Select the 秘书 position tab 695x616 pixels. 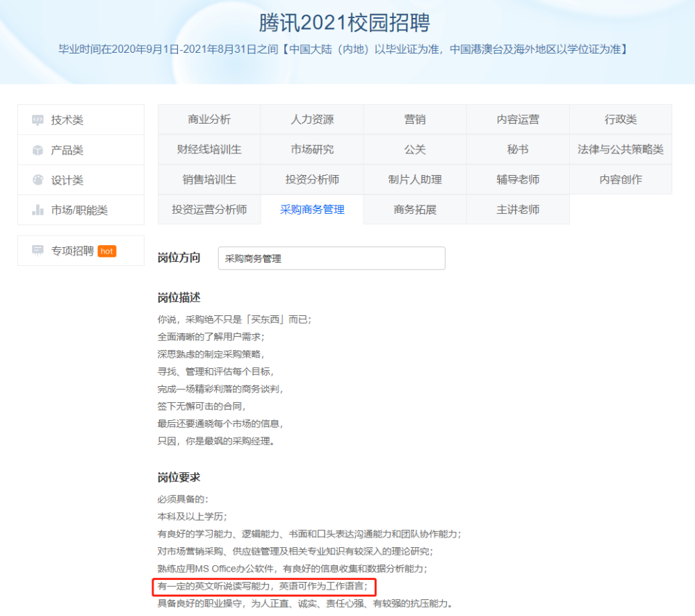(518, 150)
